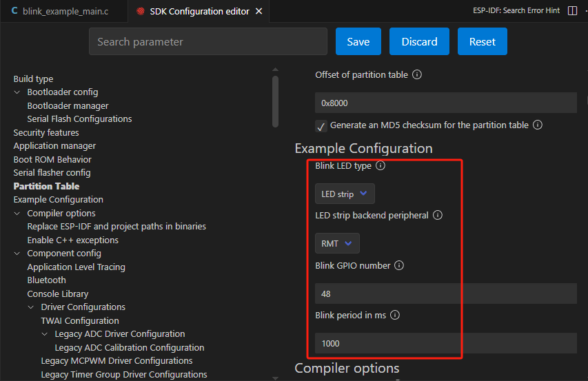The height and width of the screenshot is (381, 588).
Task: Open Legacy ADC Calibration Configuration
Action: 130,348
